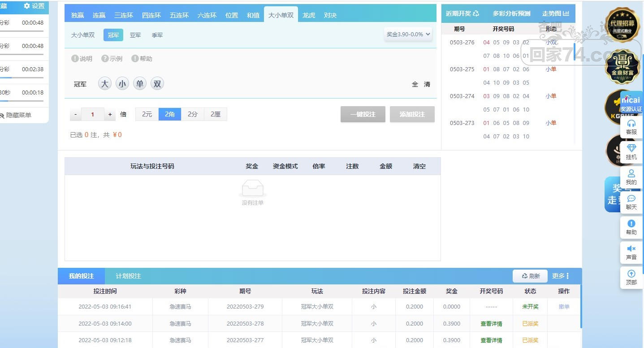This screenshot has width=644, height=348.
Task: Open 帮助 exclamation icon in right sidebar
Action: [631, 223]
